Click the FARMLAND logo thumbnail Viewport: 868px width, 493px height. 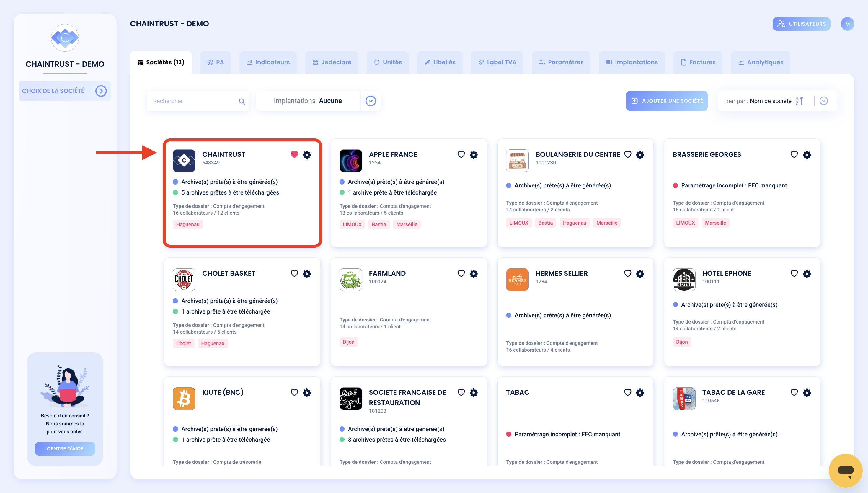coord(351,279)
